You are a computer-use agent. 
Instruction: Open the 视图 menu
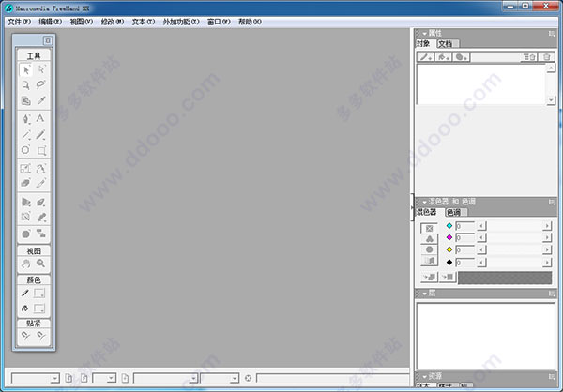pos(81,22)
